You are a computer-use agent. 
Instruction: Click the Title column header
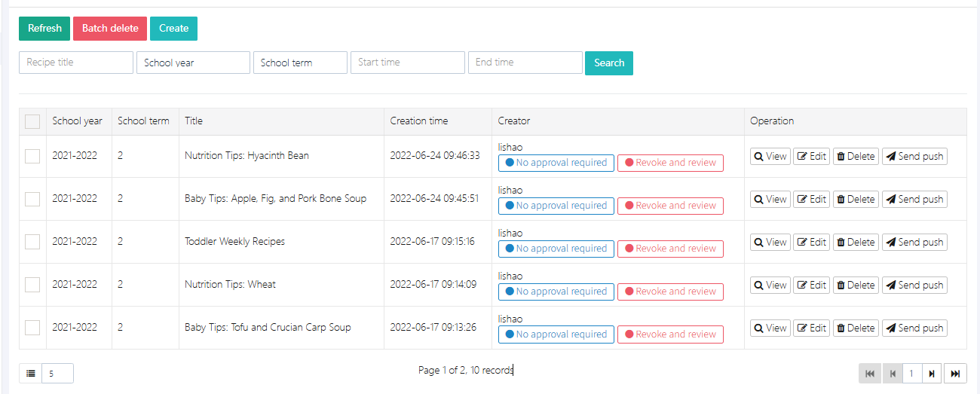click(194, 121)
